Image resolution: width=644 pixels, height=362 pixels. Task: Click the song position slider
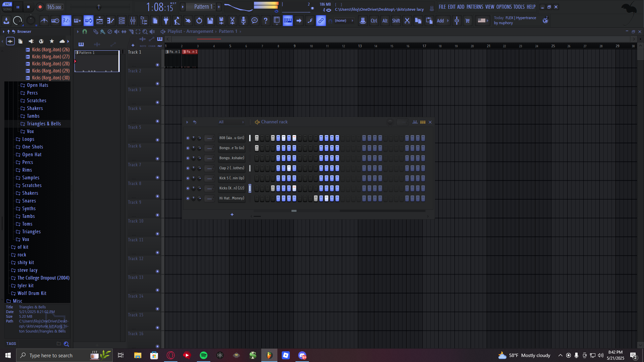(99, 7)
